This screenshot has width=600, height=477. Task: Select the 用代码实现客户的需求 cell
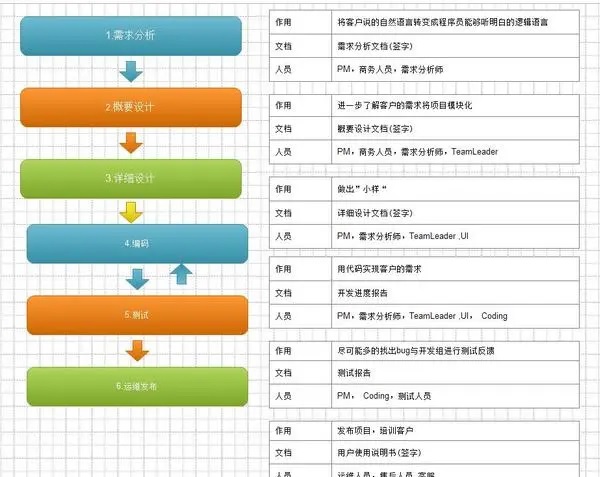[454, 269]
